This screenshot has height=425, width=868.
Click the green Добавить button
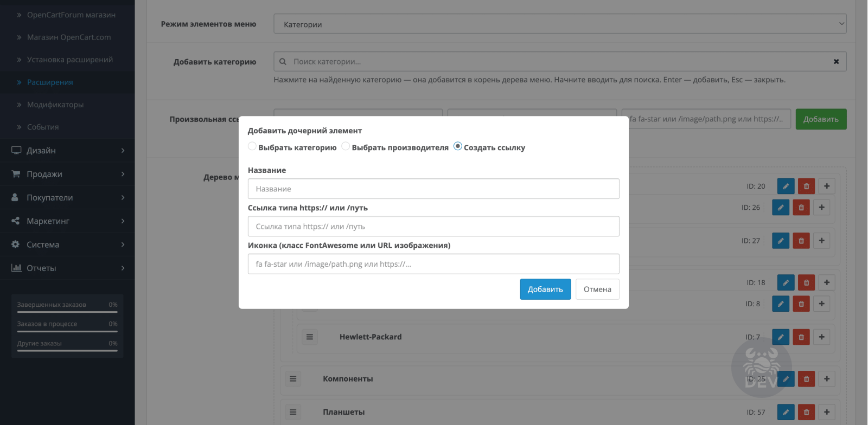click(821, 119)
